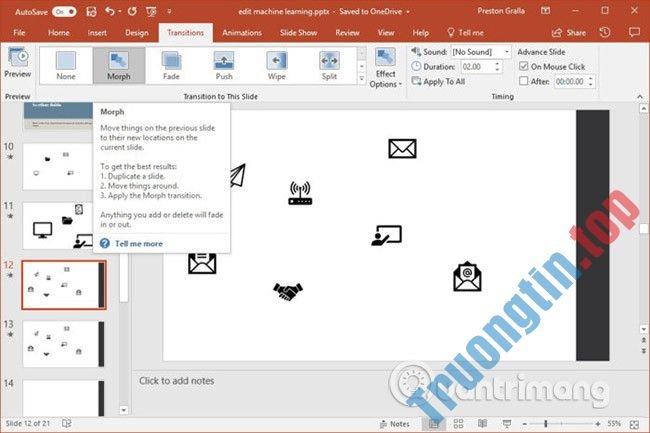Apply transition to all slides

click(x=438, y=82)
